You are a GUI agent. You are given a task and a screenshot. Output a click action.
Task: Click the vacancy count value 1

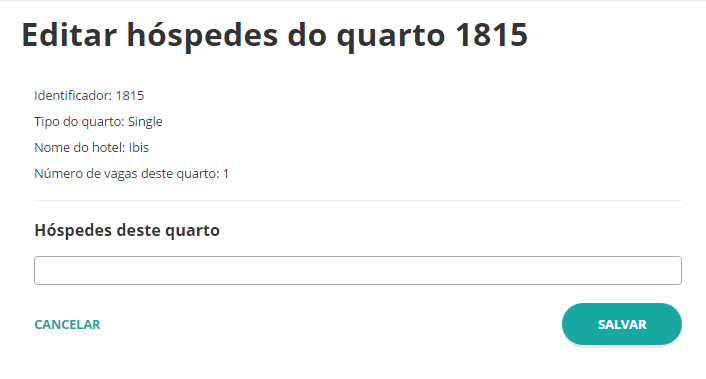[226, 174]
